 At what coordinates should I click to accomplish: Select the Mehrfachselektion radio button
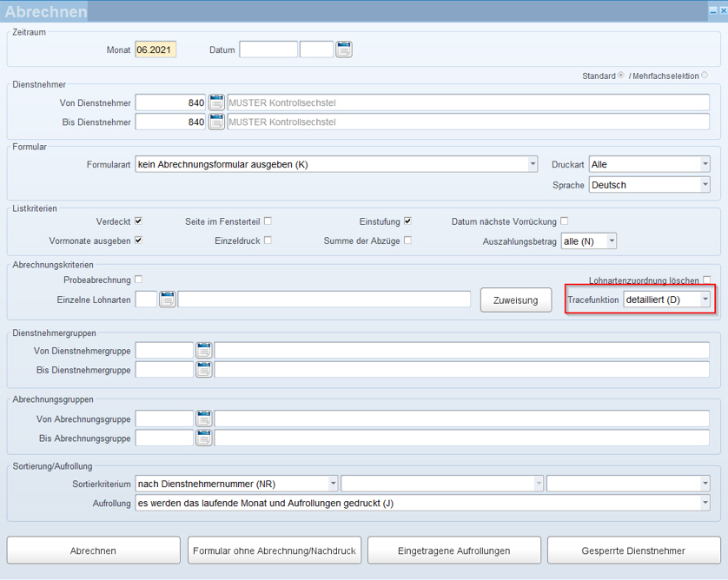tap(705, 76)
